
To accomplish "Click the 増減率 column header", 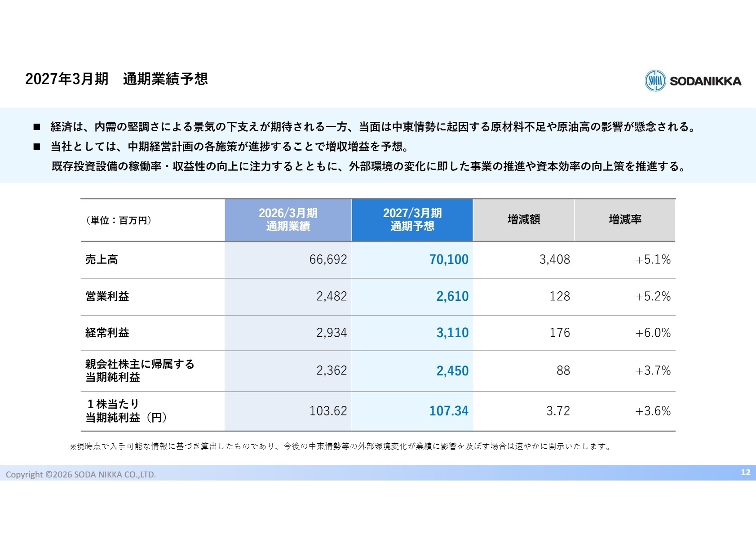I will (x=625, y=220).
